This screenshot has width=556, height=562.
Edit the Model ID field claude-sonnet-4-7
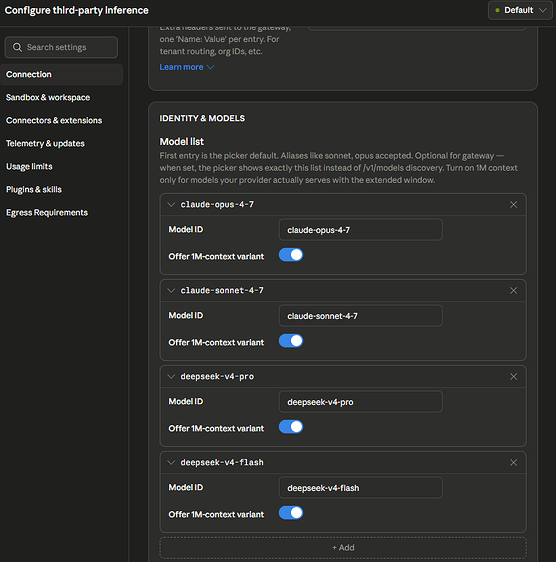click(360, 316)
